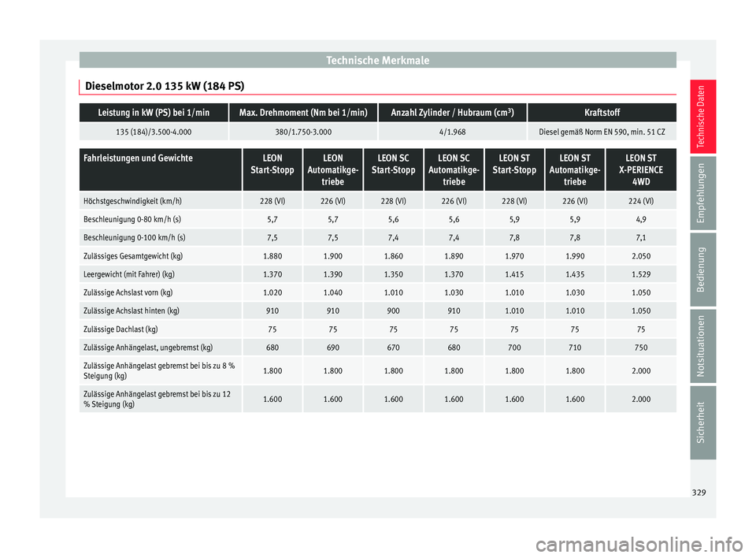Select the cylinder value 4/1.968
The width and height of the screenshot is (756, 558).
click(x=452, y=132)
